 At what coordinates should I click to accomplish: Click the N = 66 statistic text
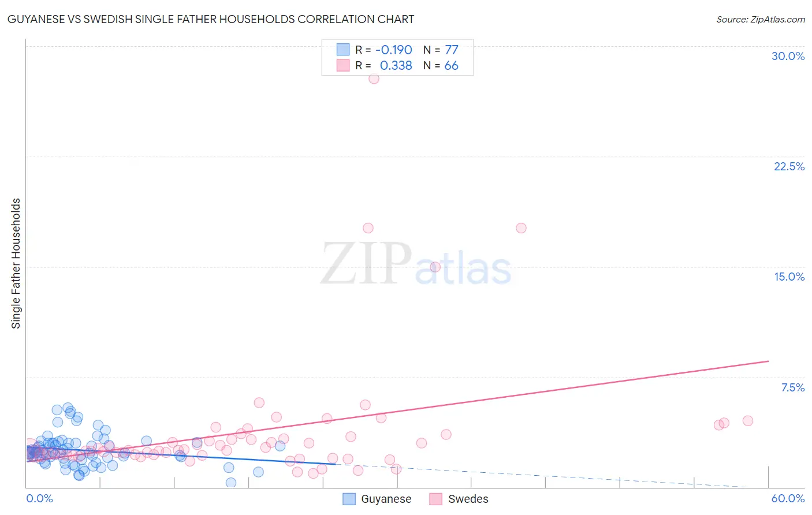[441, 65]
